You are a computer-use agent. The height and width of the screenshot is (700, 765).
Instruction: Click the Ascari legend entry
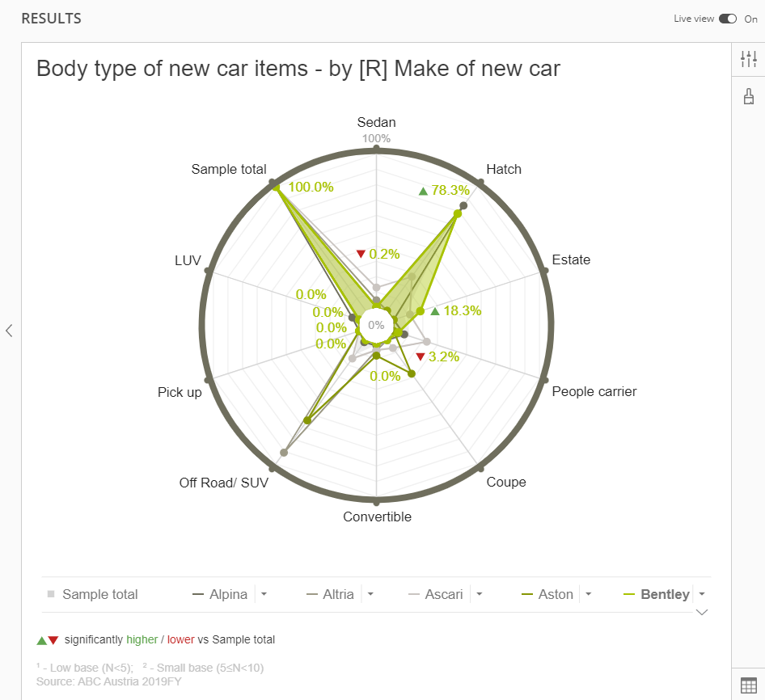tap(436, 594)
